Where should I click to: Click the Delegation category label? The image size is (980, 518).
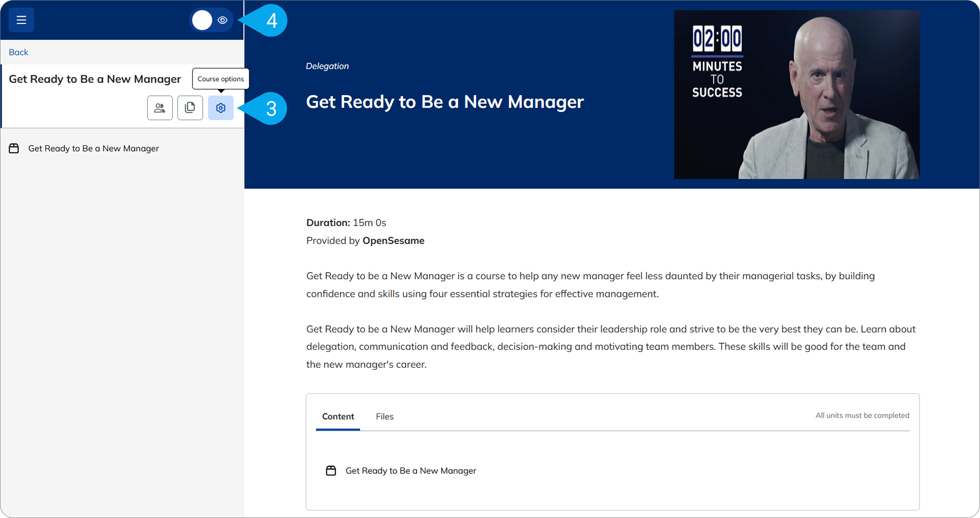point(327,66)
